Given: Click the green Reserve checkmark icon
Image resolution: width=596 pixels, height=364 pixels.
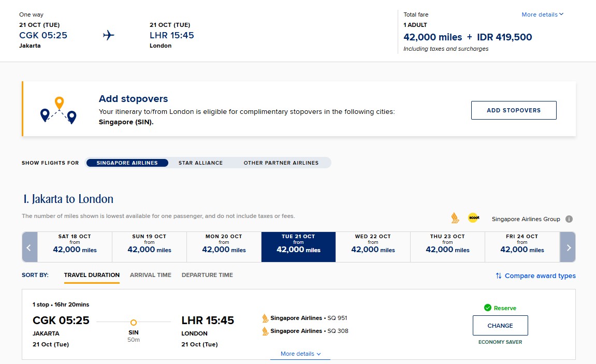Looking at the screenshot, I should tap(487, 308).
